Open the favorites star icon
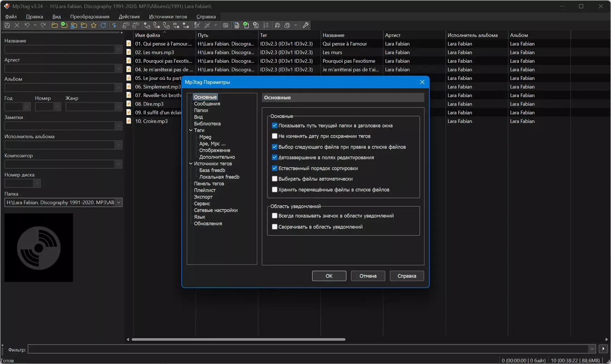 (94, 25)
